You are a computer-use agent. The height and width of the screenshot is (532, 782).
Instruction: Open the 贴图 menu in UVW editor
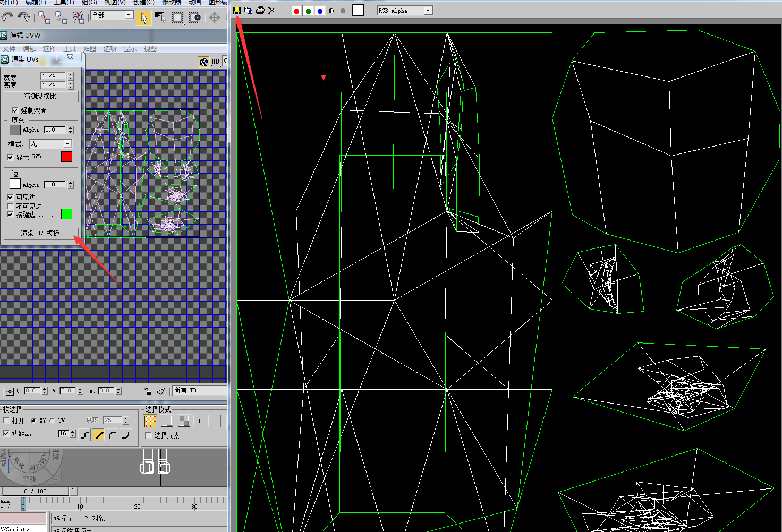[x=89, y=48]
